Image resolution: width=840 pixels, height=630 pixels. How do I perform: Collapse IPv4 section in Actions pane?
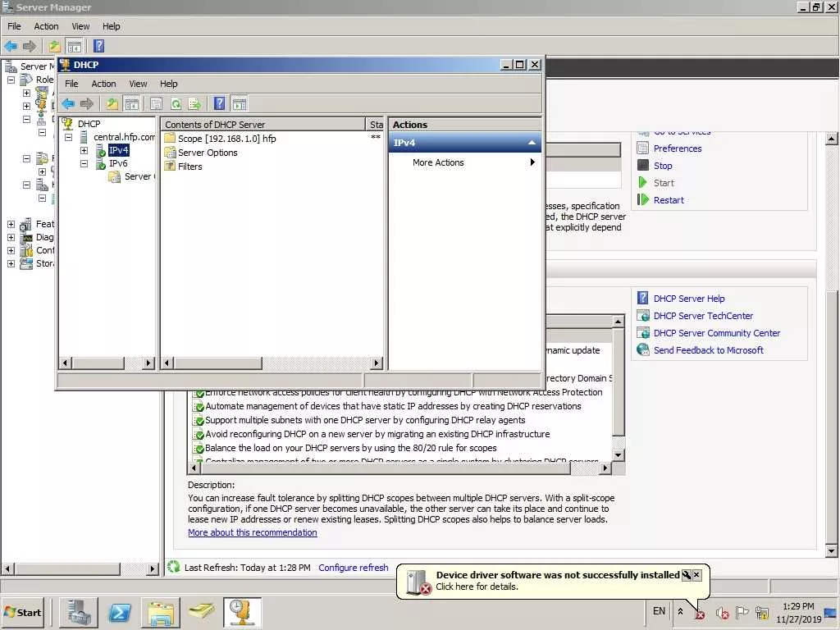pyautogui.click(x=532, y=143)
